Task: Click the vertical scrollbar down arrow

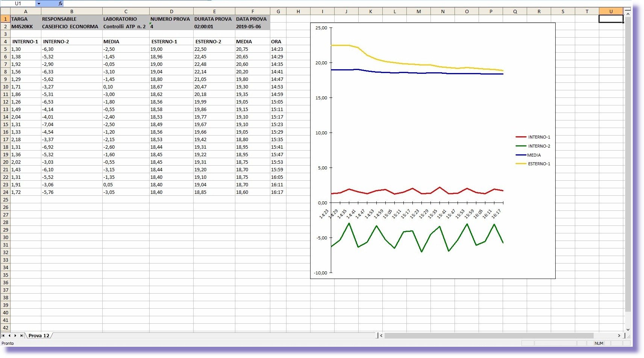Action: pos(627,329)
